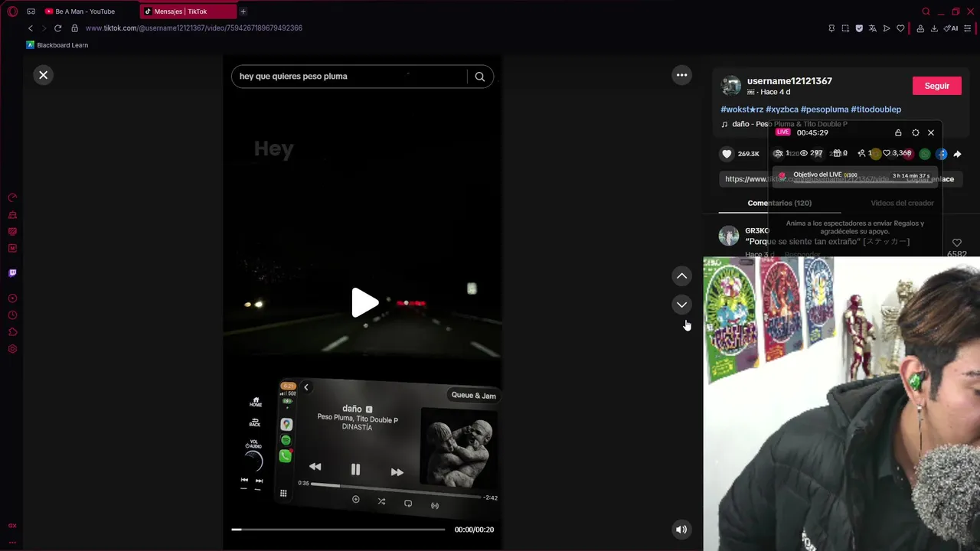Toggle the LIVE overlay lock
The height and width of the screenshot is (551, 980).
point(898,132)
